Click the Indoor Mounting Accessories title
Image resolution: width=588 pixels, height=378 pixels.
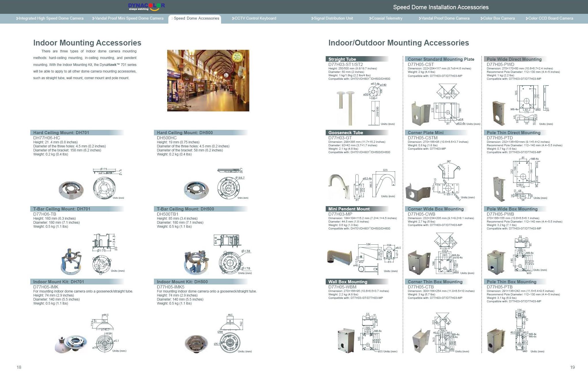[x=87, y=43]
